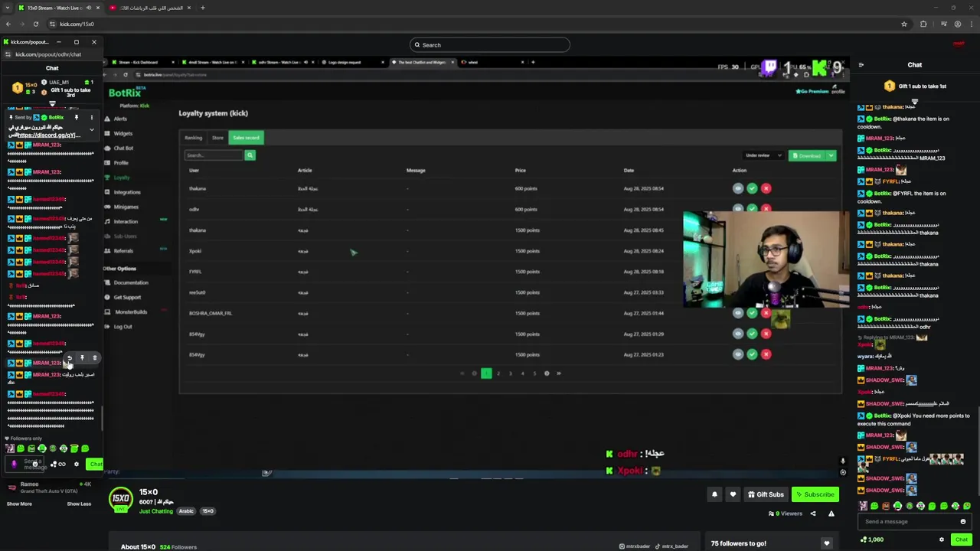Viewport: 980px width, 551px height.
Task: Open the discord.gg link in pinned message
Action: tap(48, 135)
